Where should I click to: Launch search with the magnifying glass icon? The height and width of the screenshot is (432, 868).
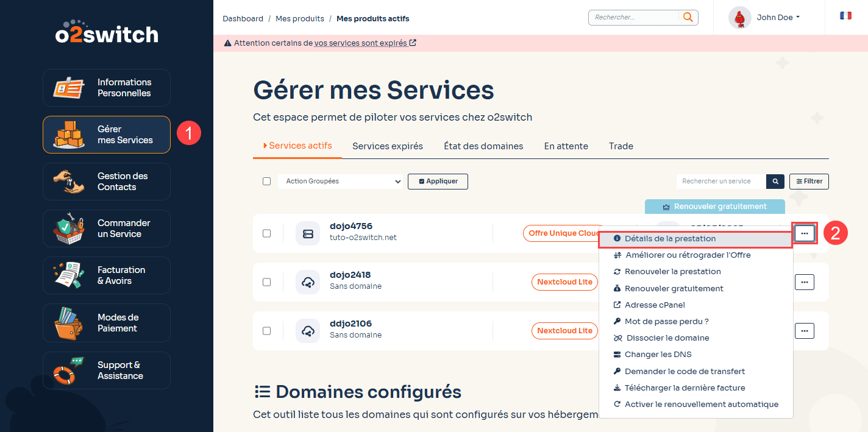(x=688, y=17)
